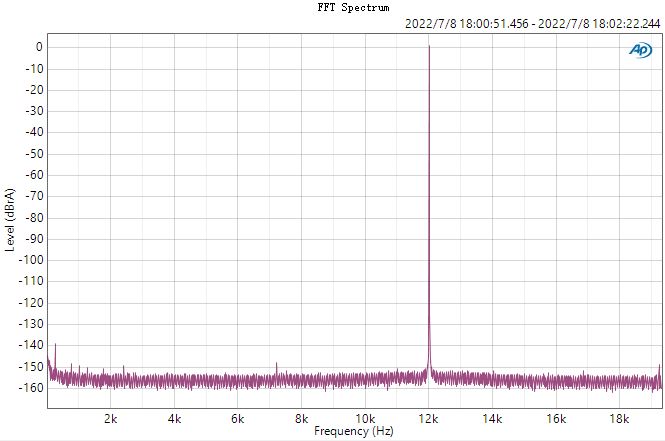
Task: Click the 6k tick on the frequency axis
Action: [238, 418]
